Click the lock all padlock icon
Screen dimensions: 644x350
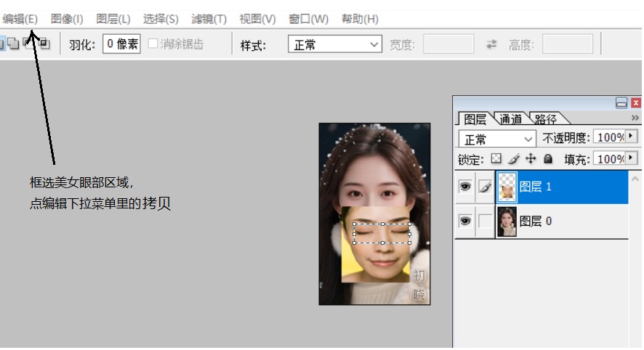point(548,158)
